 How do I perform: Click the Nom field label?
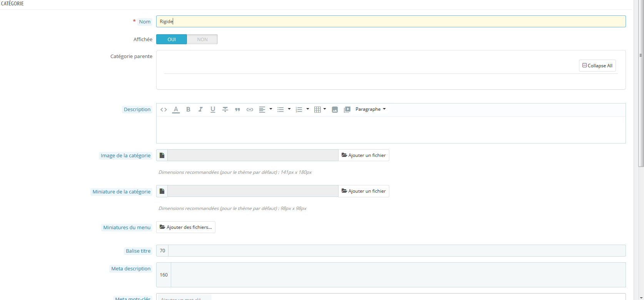tap(145, 22)
